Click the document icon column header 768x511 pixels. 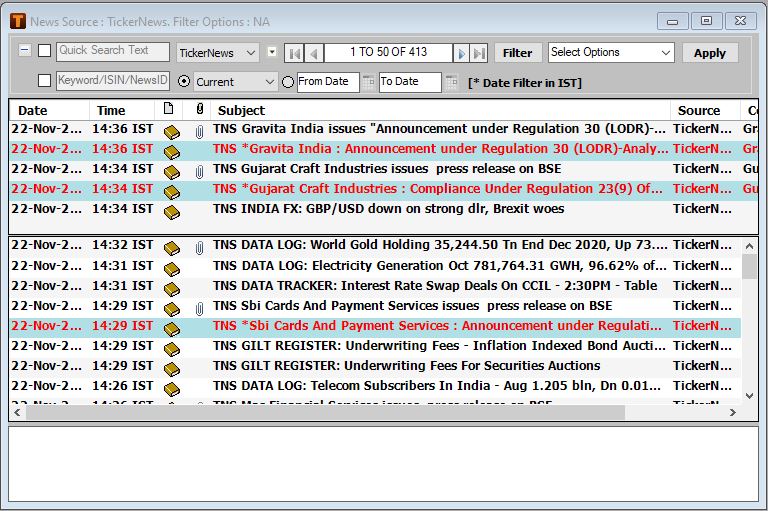point(168,109)
